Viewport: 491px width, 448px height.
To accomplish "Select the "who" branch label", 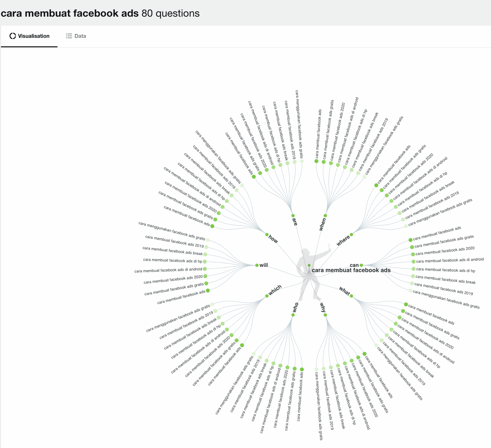I will [x=295, y=307].
